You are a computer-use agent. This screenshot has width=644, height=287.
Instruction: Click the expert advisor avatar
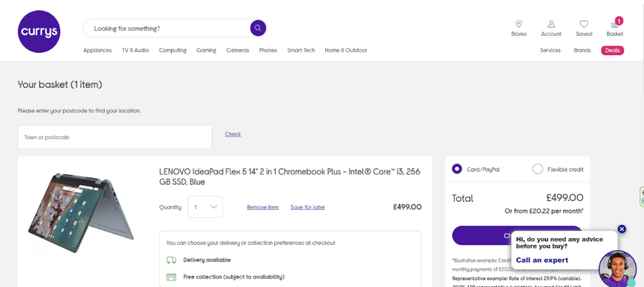click(x=618, y=269)
